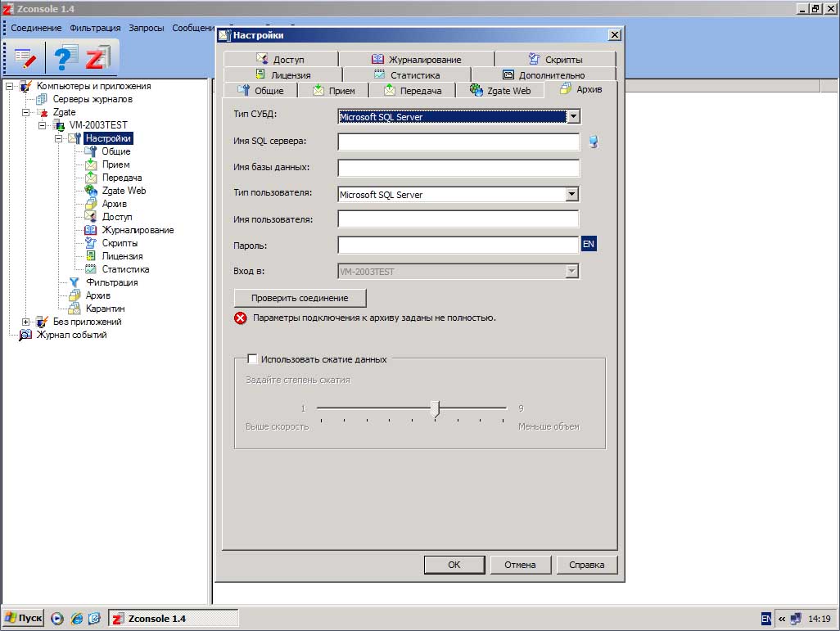
Task: Open the Фильтрация menu
Action: (95, 28)
